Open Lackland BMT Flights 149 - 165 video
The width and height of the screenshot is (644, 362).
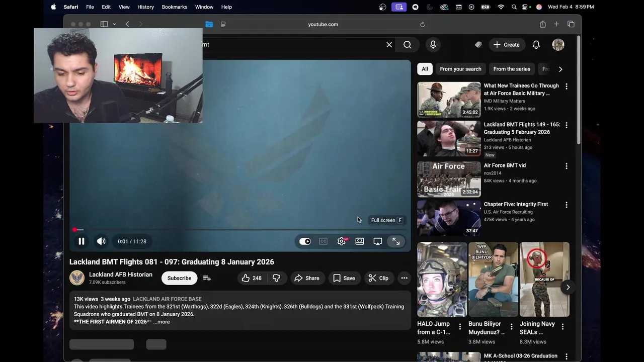click(x=449, y=139)
